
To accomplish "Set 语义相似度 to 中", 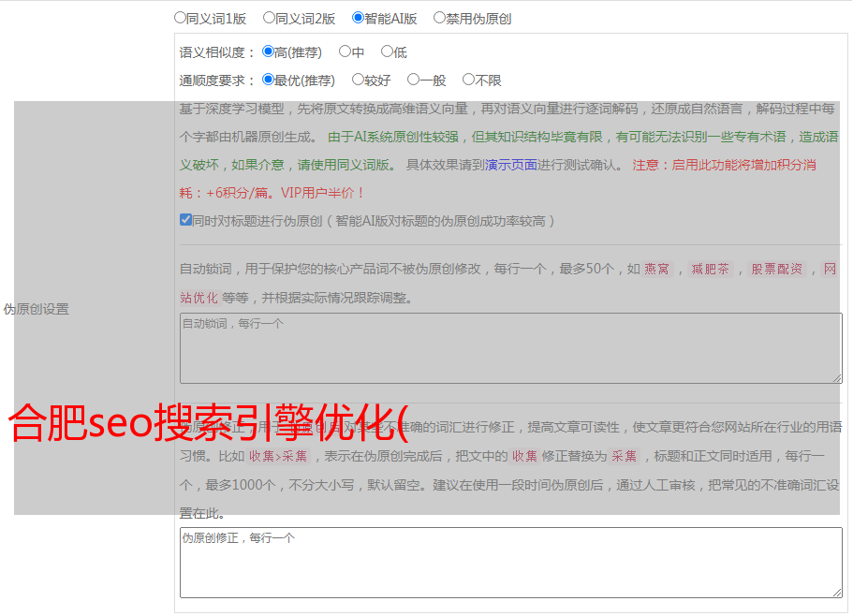I will tap(345, 51).
